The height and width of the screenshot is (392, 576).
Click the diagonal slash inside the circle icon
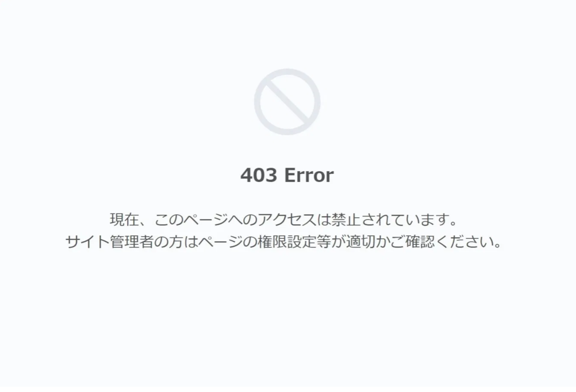click(287, 102)
